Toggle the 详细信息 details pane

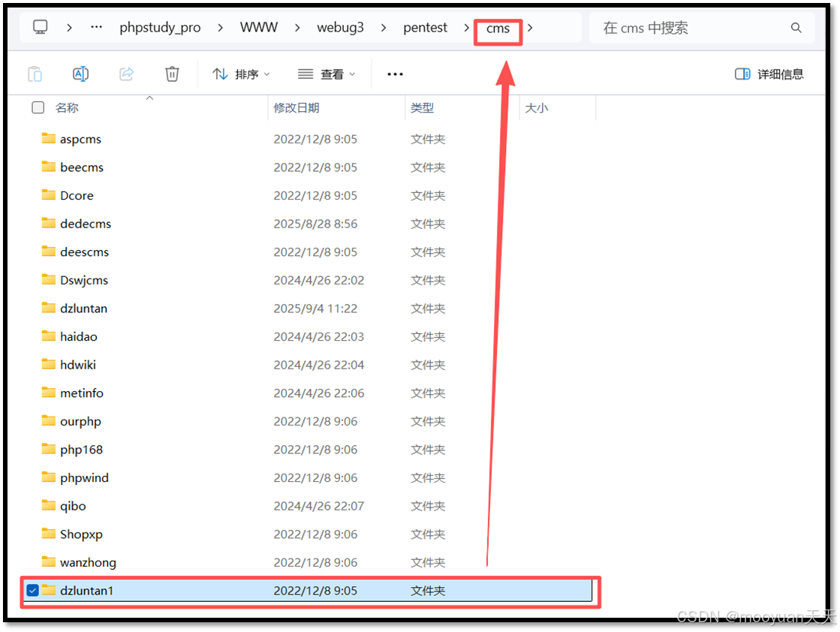[769, 74]
